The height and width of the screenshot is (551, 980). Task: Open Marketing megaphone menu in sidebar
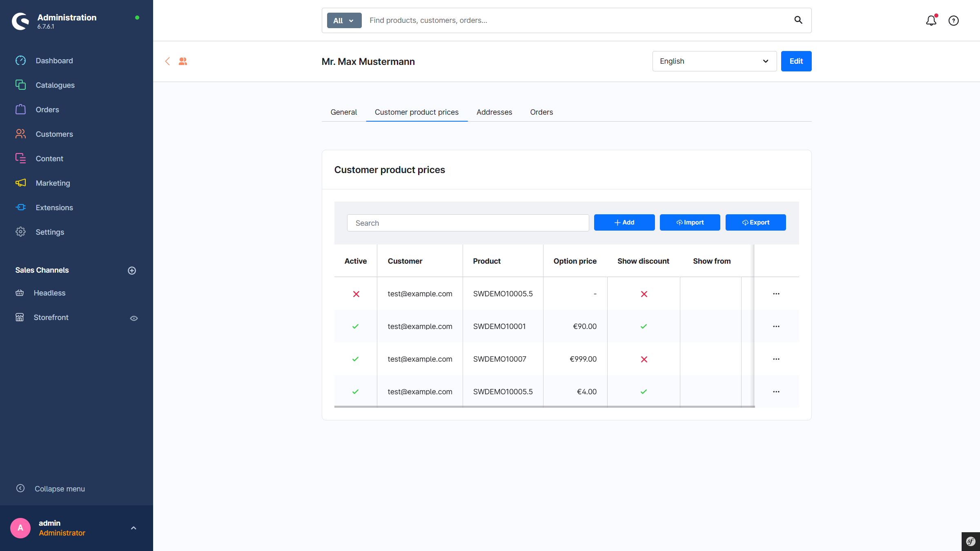(x=53, y=183)
